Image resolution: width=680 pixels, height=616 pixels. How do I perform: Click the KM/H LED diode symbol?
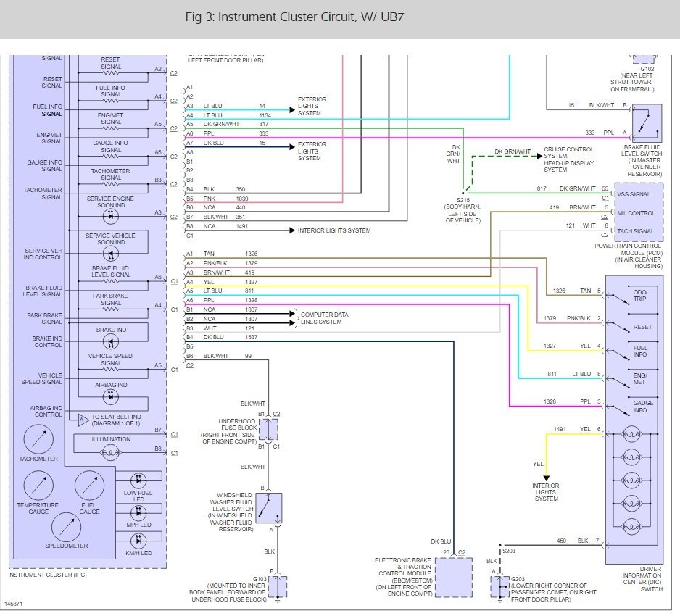point(138,541)
